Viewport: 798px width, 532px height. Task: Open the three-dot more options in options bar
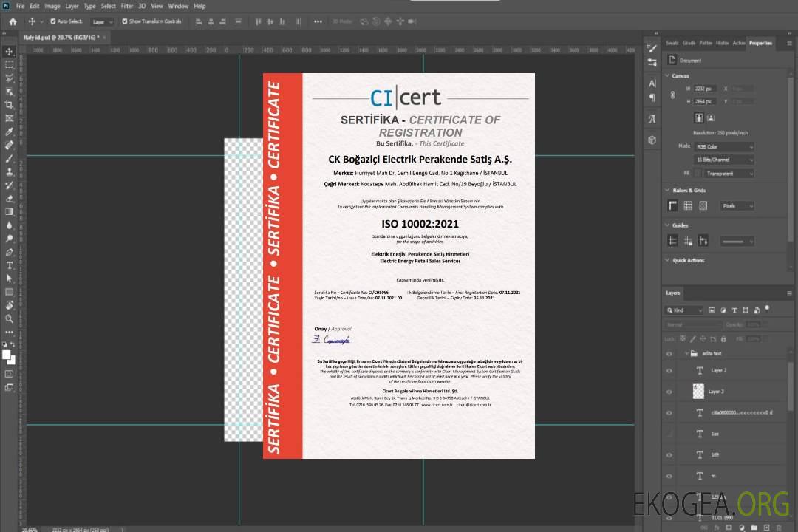(318, 21)
